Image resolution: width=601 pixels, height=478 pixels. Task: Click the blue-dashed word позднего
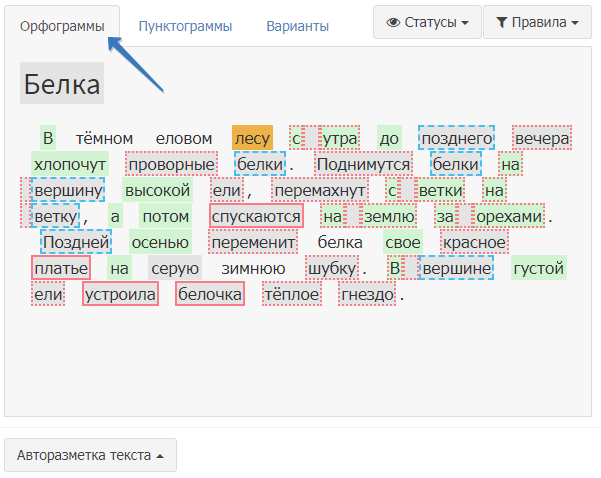457,138
